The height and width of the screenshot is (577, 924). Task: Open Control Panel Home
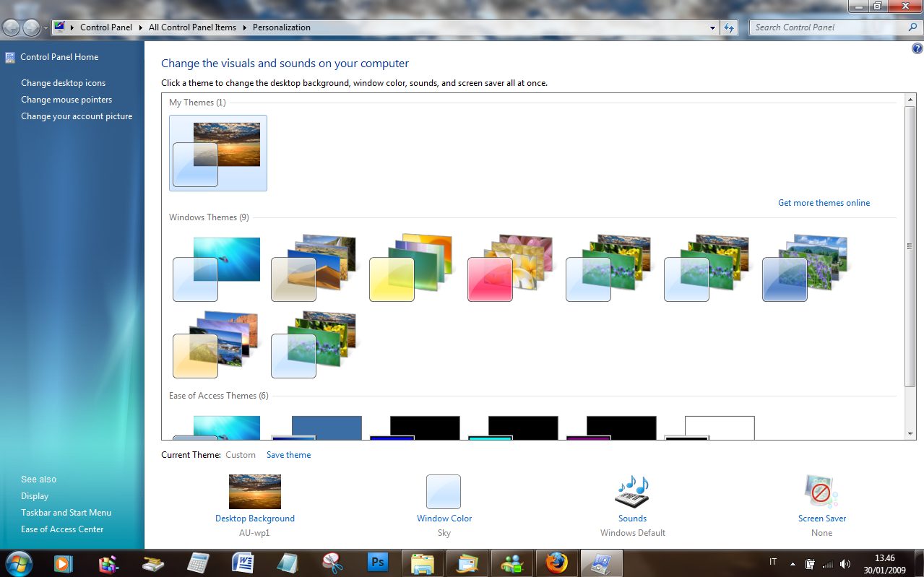coord(59,57)
